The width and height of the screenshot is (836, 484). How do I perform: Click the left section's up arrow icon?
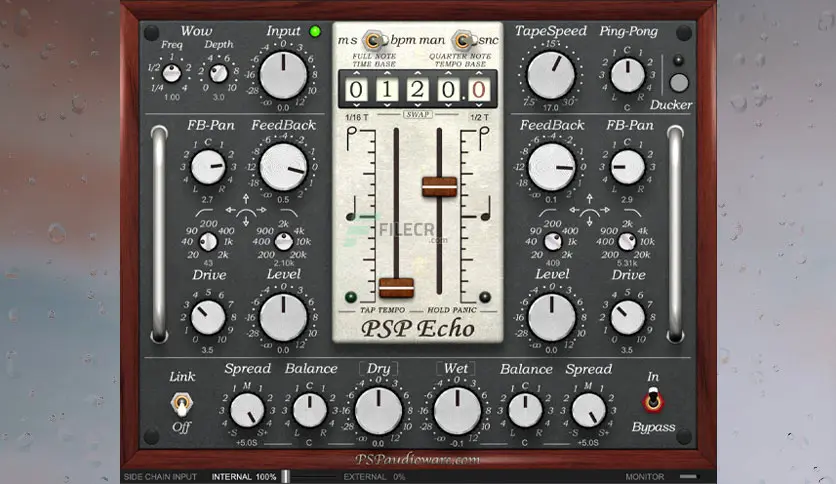246,199
